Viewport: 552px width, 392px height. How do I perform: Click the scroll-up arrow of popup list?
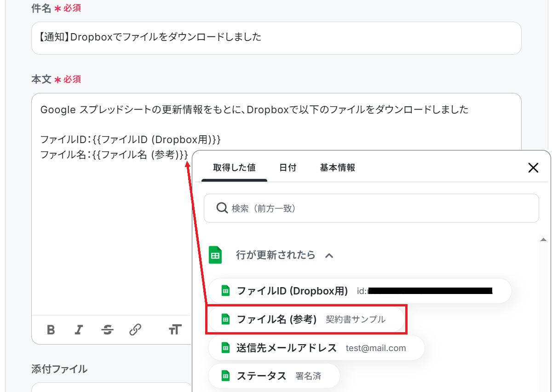point(543,240)
